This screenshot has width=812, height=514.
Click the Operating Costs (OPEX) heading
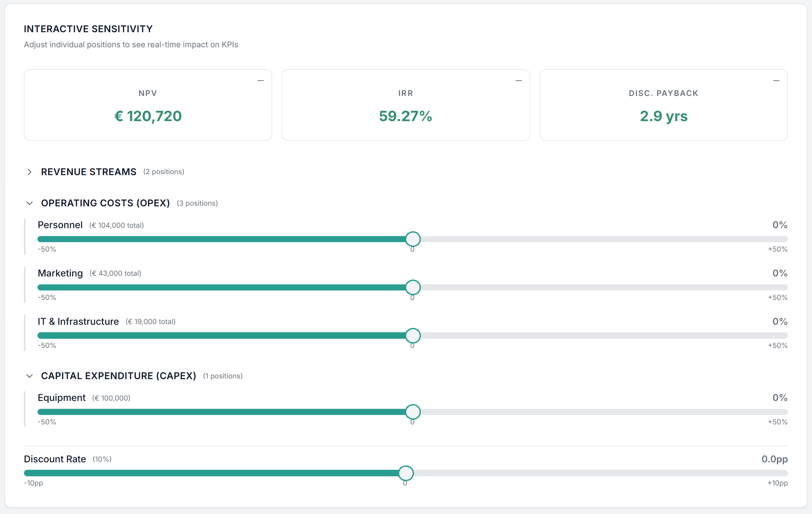point(106,203)
